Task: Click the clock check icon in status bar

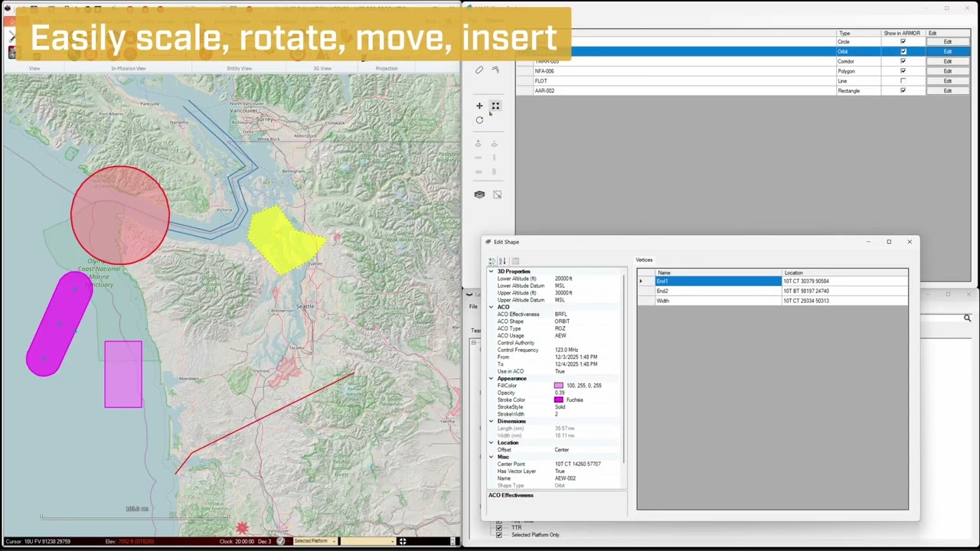Action: click(x=280, y=541)
